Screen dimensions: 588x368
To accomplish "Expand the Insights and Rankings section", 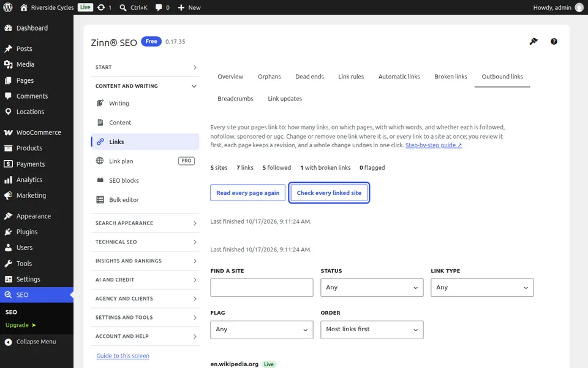I will coord(145,261).
